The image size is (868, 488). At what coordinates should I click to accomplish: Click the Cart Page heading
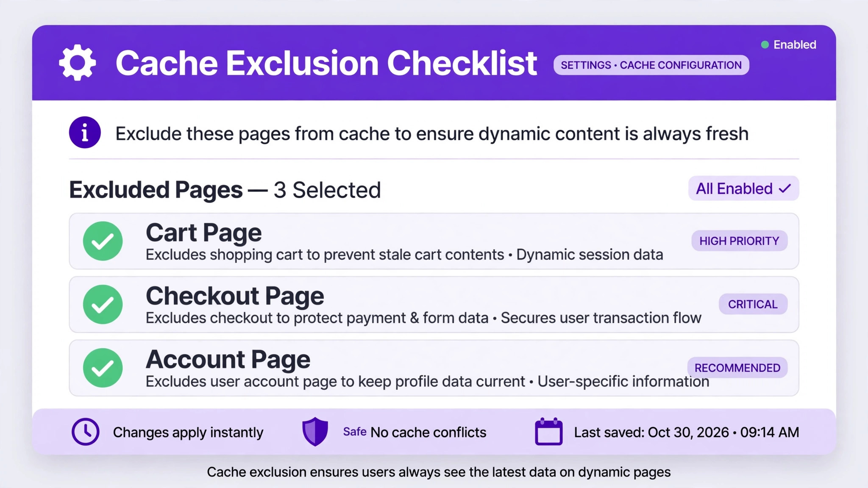[x=203, y=233]
